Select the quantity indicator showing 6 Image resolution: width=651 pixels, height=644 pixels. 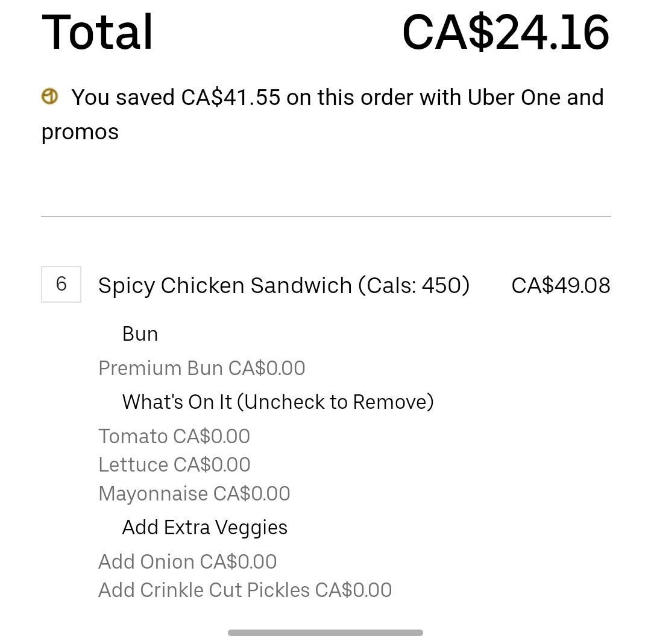(x=61, y=285)
